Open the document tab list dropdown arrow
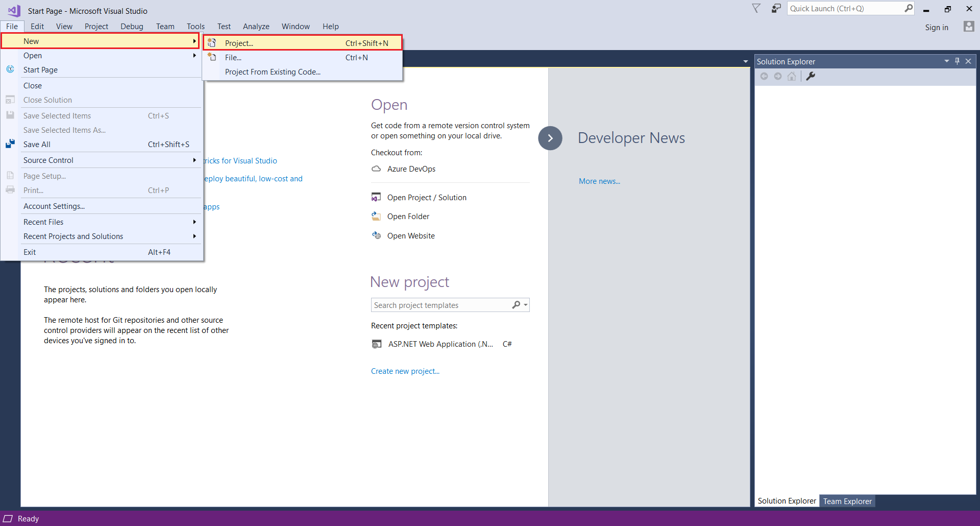The height and width of the screenshot is (526, 980). click(x=746, y=62)
